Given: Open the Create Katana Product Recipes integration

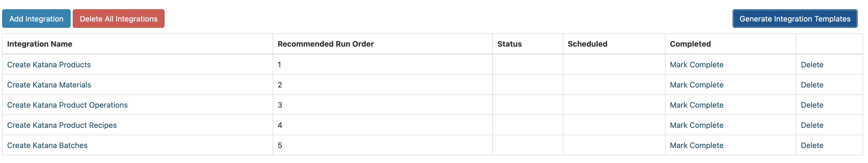Looking at the screenshot, I should (62, 125).
